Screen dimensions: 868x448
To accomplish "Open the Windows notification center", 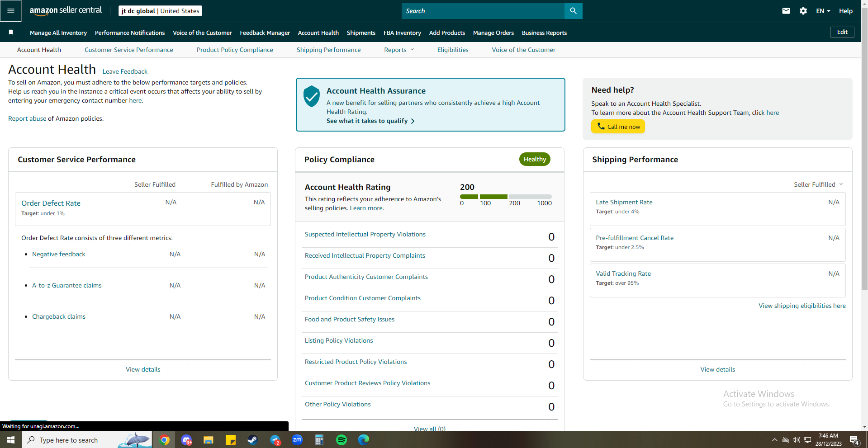I will coord(854,440).
